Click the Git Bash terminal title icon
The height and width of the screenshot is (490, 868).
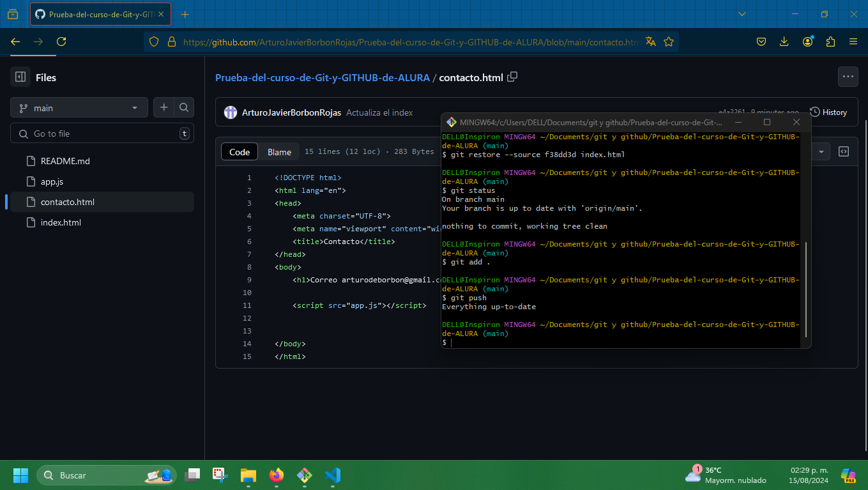point(451,122)
